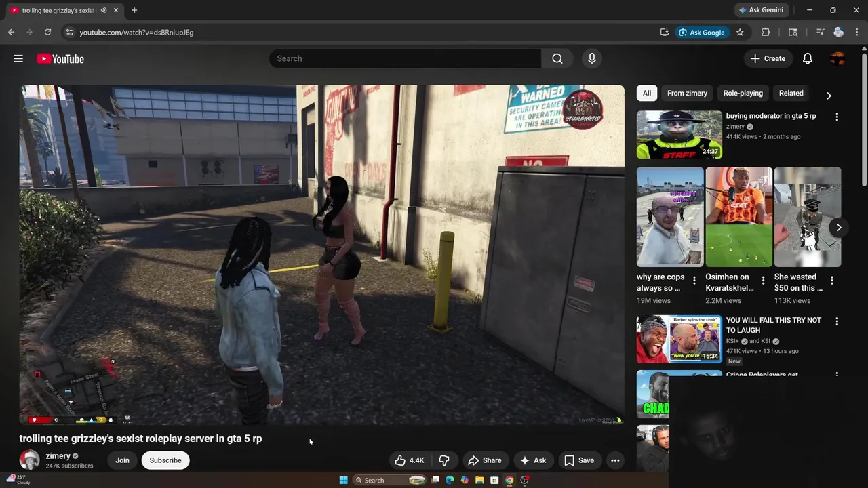Open Chrome profile avatar
Screen dimensions: 868x488
839,32
